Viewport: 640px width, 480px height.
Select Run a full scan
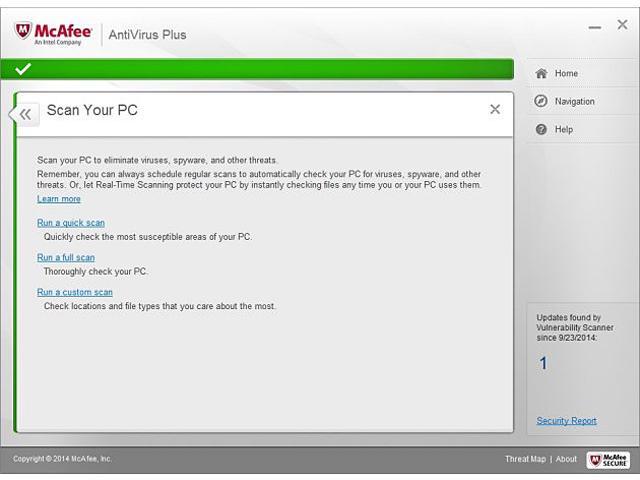coord(66,258)
